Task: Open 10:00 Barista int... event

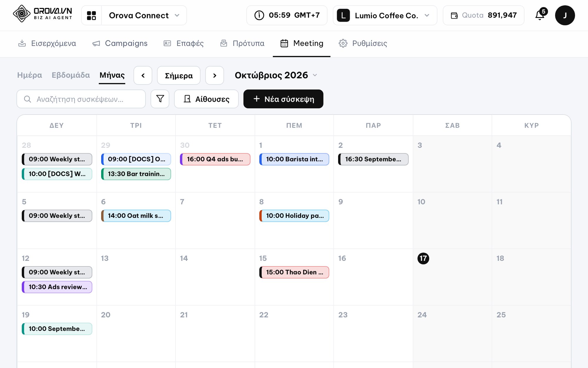Action: click(294, 159)
